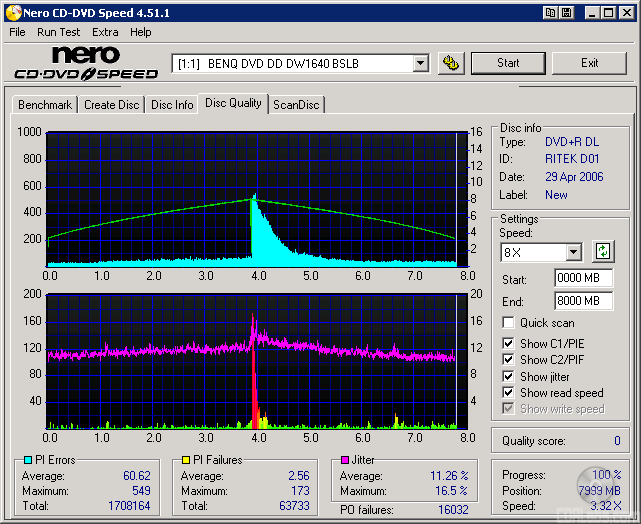Click the floppy disk save icon
The height and width of the screenshot is (524, 641).
click(567, 13)
